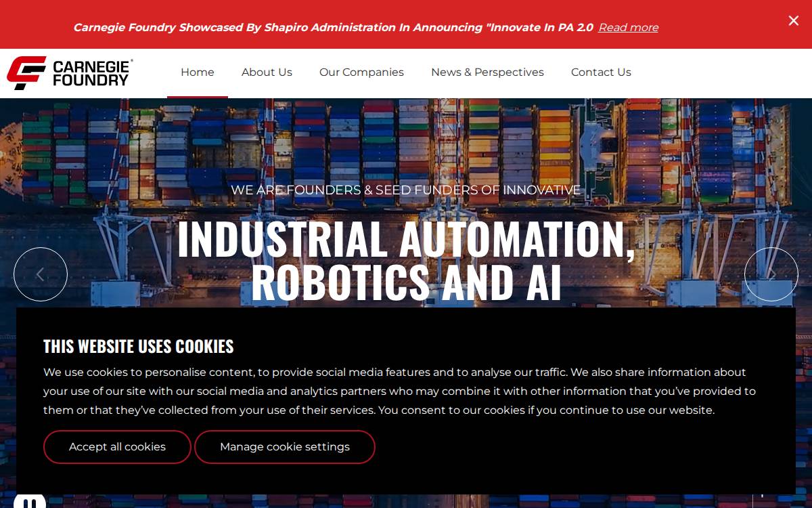The image size is (812, 508).
Task: Pause the hero slideshow
Action: click(30, 501)
